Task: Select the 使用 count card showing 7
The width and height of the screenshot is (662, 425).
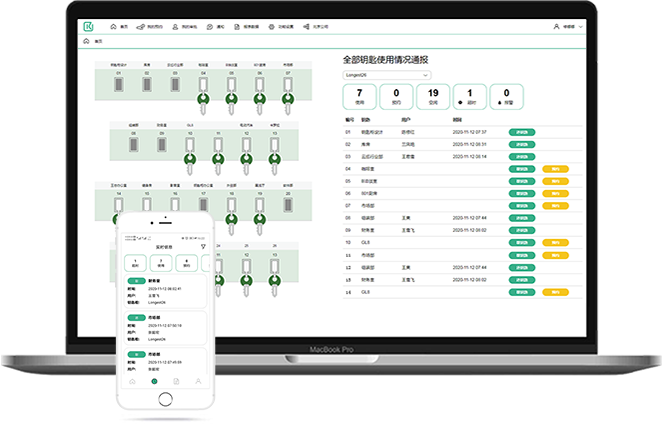Action: 359,97
